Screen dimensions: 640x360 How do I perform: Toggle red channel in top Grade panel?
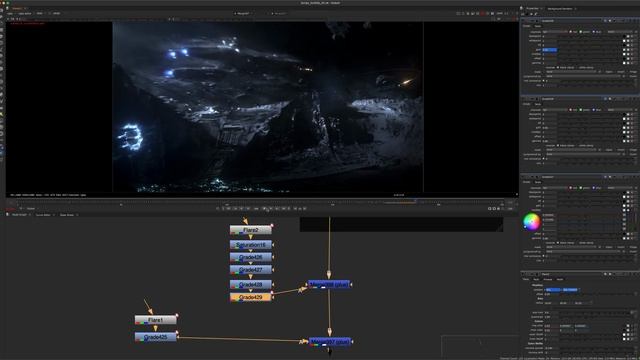click(571, 32)
